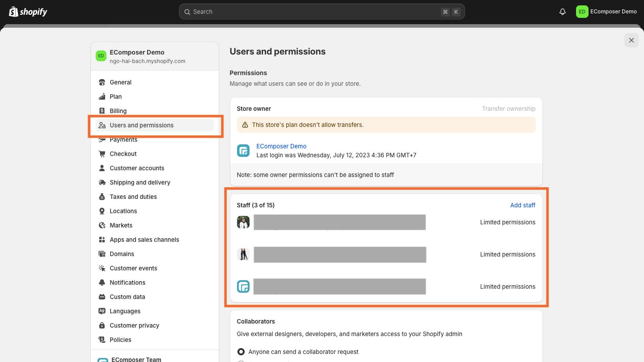Open Payments settings
Viewport: 644px width, 362px height.
(x=155, y=139)
